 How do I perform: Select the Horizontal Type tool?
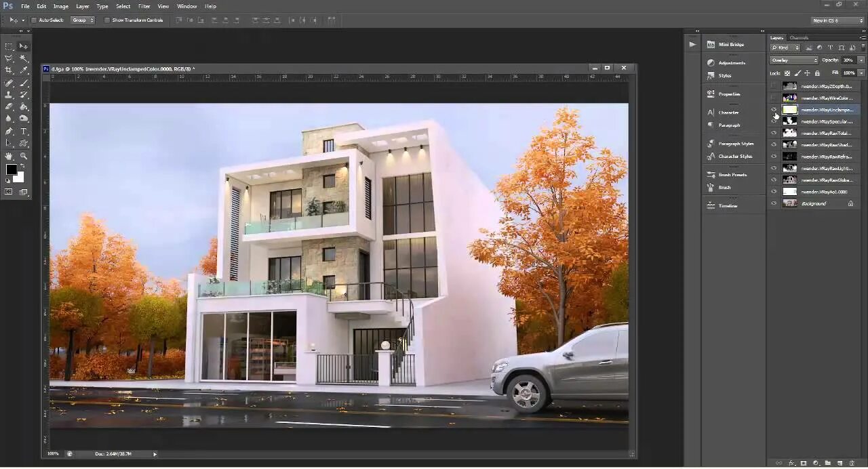(x=23, y=131)
